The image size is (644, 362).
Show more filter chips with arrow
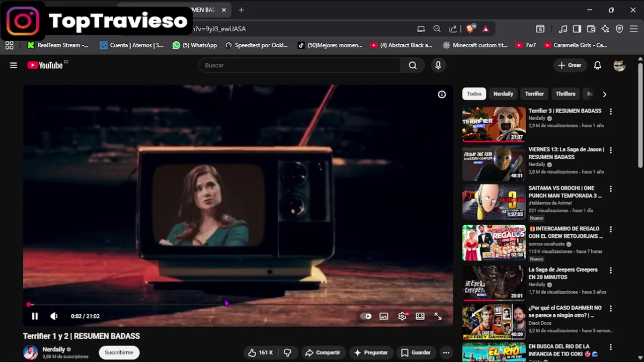[604, 94]
